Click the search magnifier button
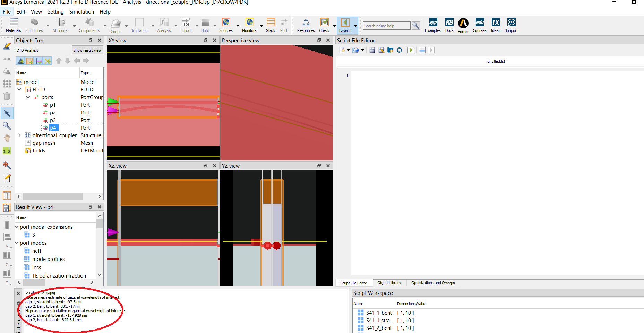This screenshot has height=333, width=644. point(416,26)
